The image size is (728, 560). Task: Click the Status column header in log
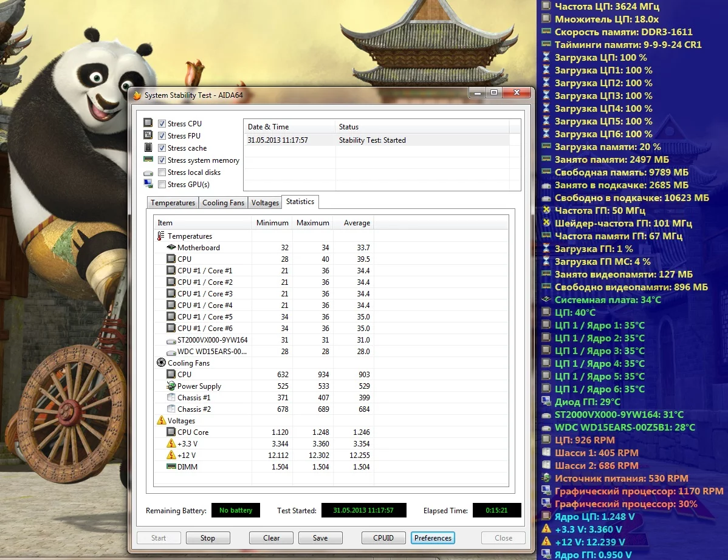[x=422, y=127]
